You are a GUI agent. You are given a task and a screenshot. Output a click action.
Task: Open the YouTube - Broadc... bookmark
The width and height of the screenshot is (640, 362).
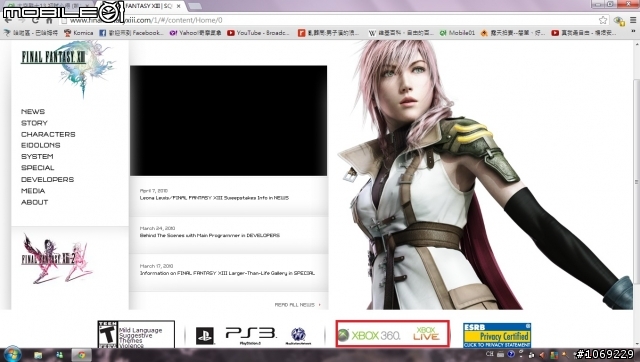[258, 33]
